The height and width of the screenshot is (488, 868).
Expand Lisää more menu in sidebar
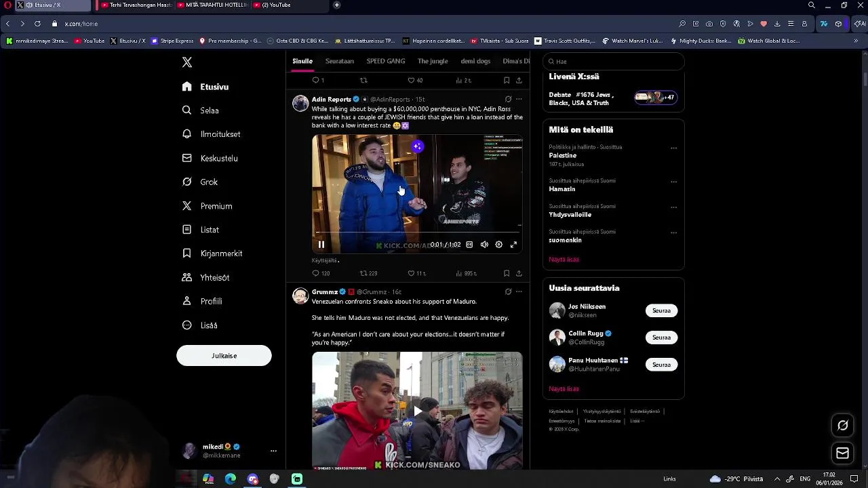click(200, 325)
